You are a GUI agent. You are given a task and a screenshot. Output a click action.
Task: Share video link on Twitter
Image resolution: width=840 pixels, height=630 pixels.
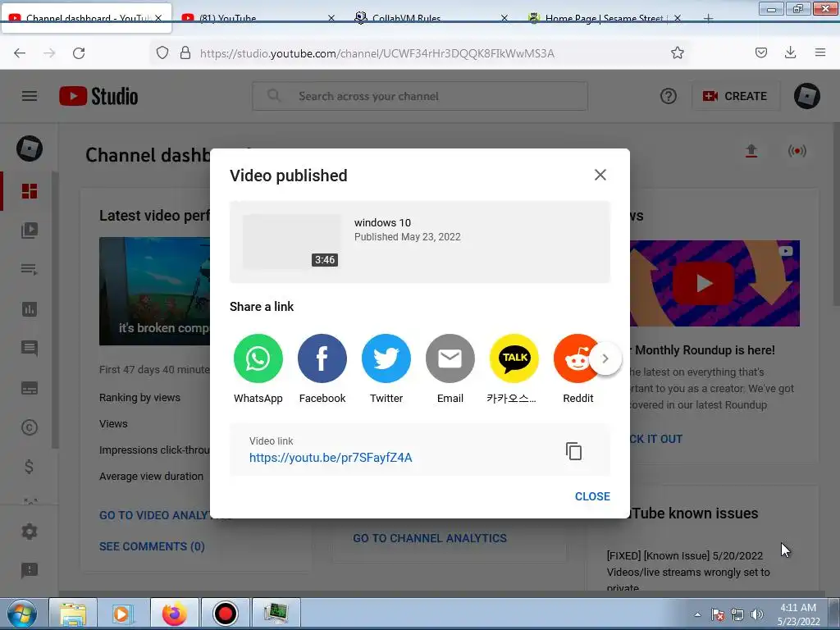386,358
